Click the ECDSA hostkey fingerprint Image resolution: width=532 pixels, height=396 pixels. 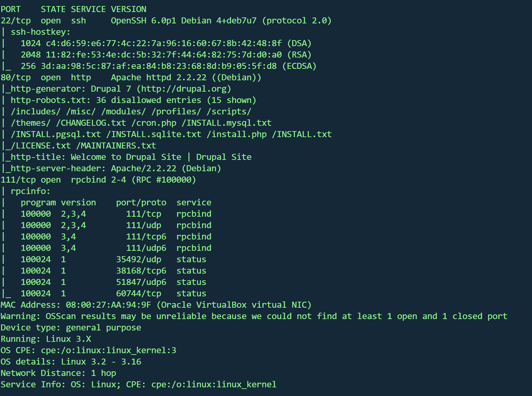159,66
